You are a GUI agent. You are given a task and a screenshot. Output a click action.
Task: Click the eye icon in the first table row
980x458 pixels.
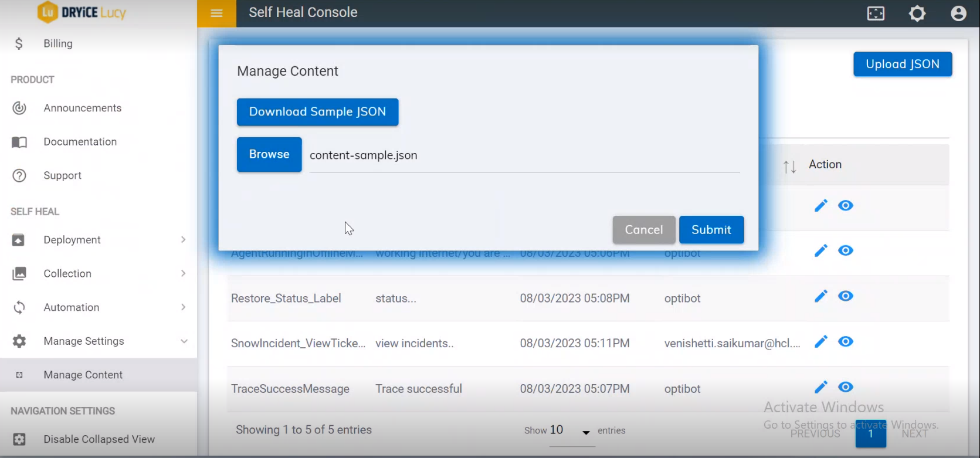tap(846, 205)
